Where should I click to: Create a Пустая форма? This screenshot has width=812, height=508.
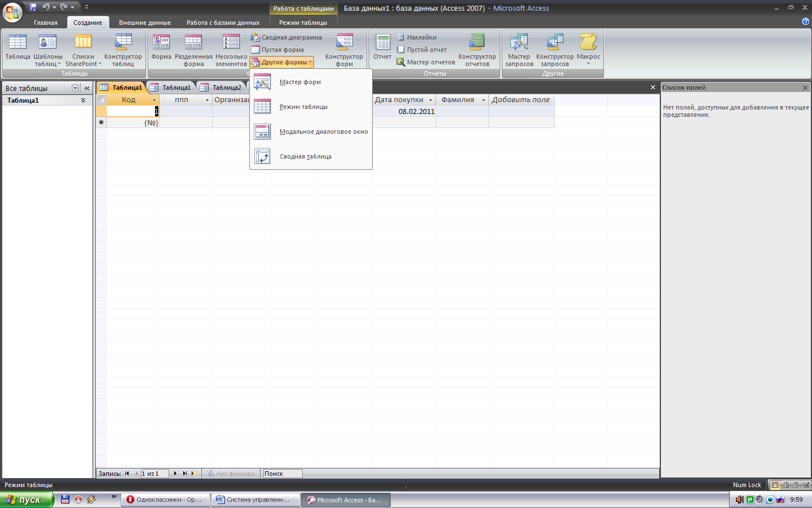(x=277, y=50)
